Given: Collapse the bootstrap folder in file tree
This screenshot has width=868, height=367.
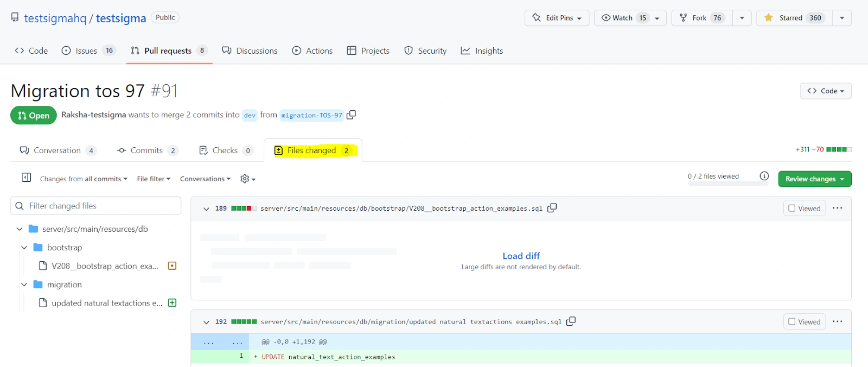Looking at the screenshot, I should (x=24, y=248).
